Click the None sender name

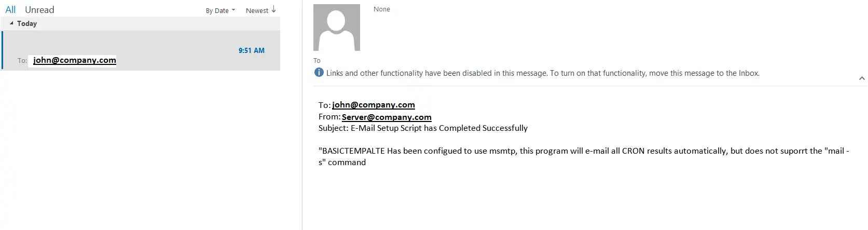[x=382, y=9]
